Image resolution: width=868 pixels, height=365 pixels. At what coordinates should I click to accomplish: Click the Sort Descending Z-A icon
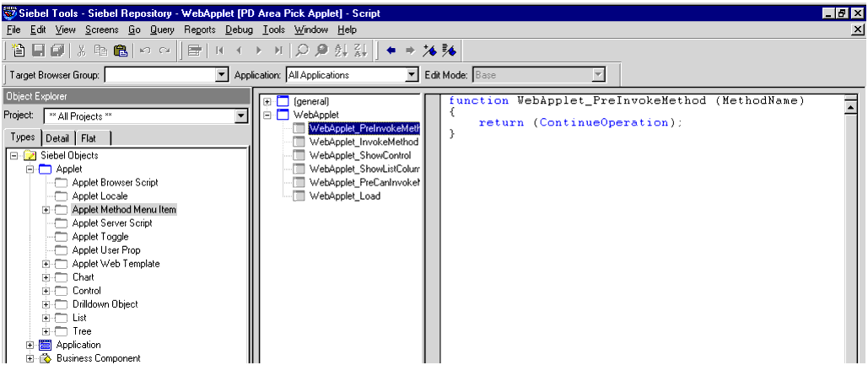360,51
